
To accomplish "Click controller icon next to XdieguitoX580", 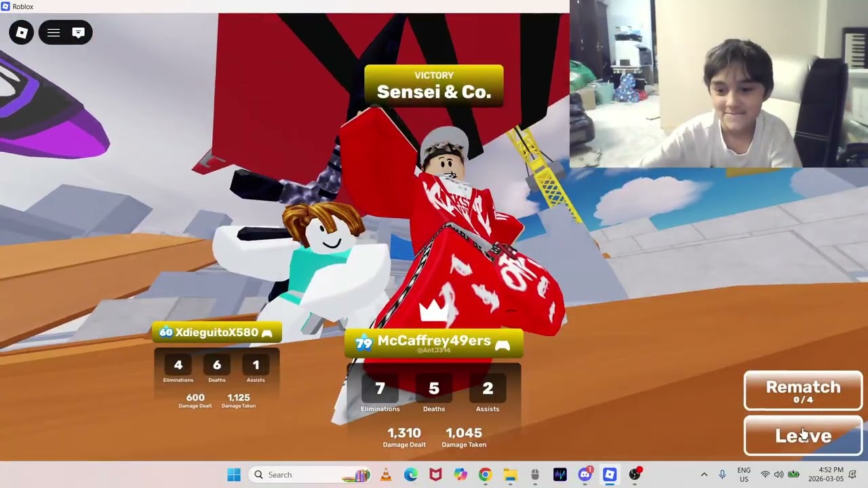I will [x=267, y=333].
